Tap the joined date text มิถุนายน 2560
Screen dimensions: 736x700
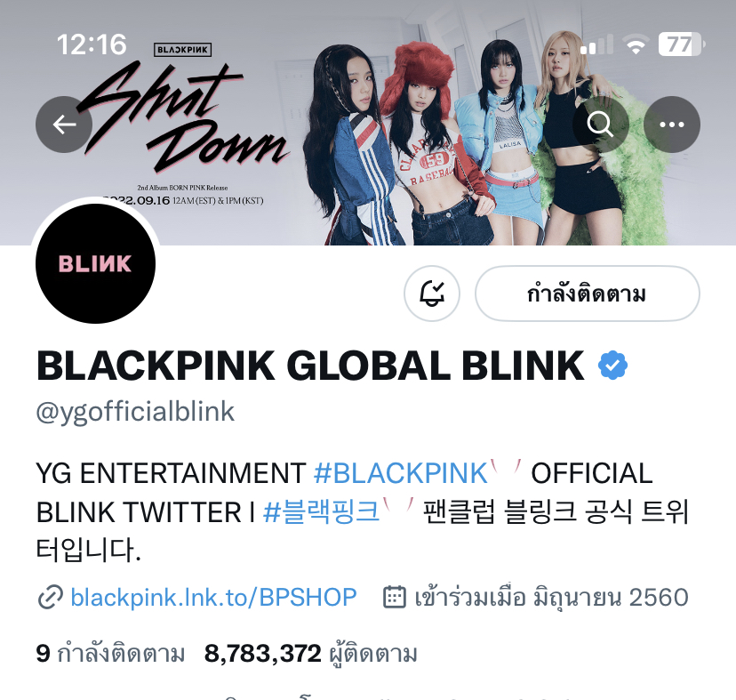tap(611, 598)
